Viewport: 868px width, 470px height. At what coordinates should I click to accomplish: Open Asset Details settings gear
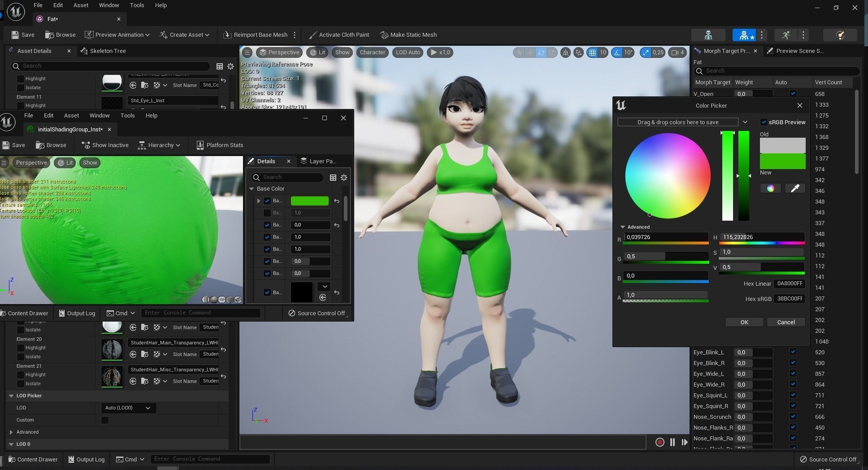coord(230,66)
